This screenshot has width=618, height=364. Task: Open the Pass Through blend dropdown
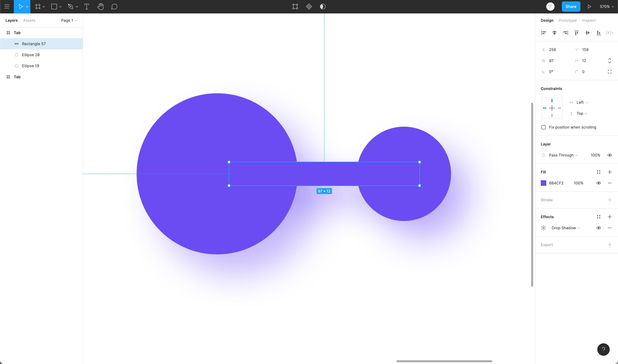(563, 155)
